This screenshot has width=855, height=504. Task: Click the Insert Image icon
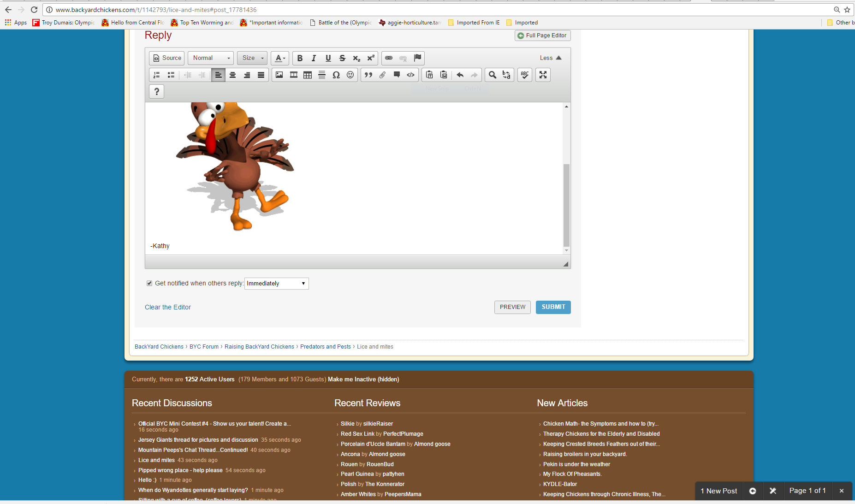pos(279,75)
